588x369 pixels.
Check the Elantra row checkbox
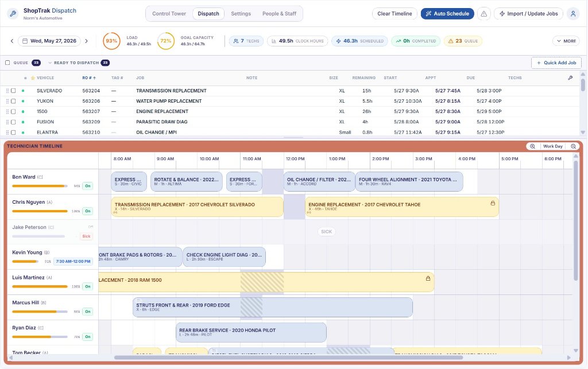coord(14,132)
